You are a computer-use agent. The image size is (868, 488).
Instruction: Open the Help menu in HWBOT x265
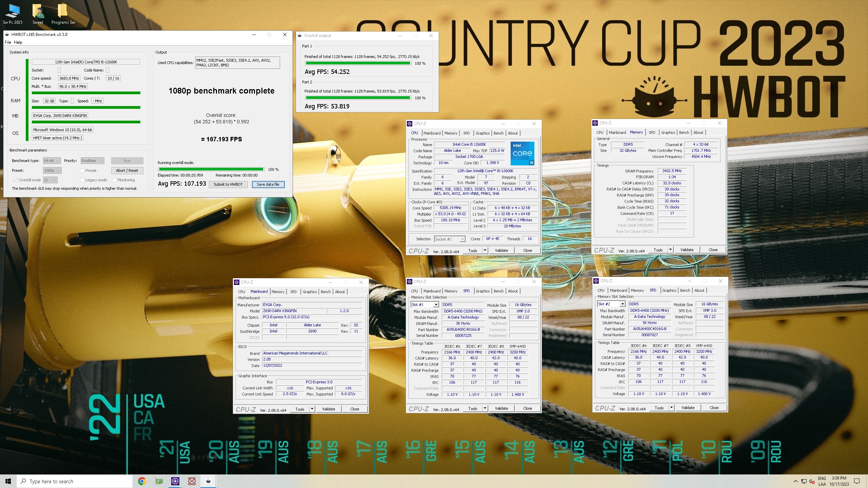click(18, 42)
